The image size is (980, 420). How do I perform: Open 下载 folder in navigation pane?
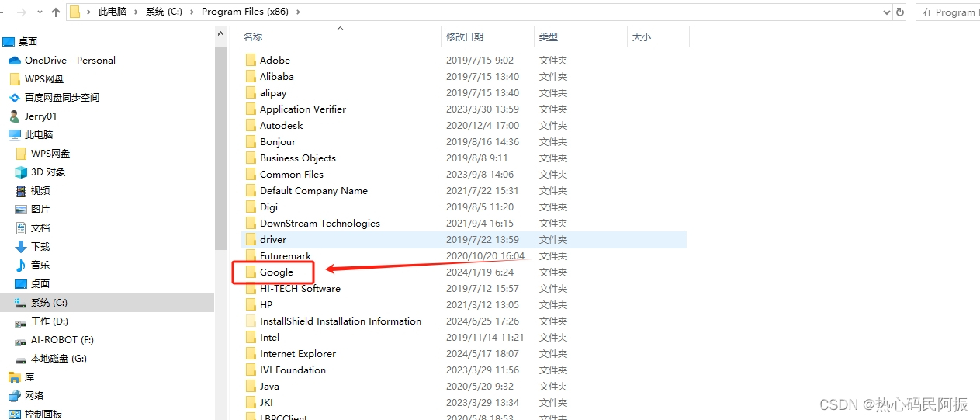pyautogui.click(x=40, y=247)
